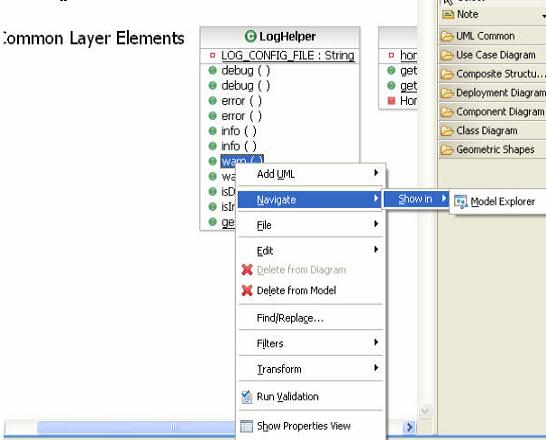Screen dimensions: 546x440
Task: Click the horizontal scrollbar right arrow
Action: tap(409, 427)
